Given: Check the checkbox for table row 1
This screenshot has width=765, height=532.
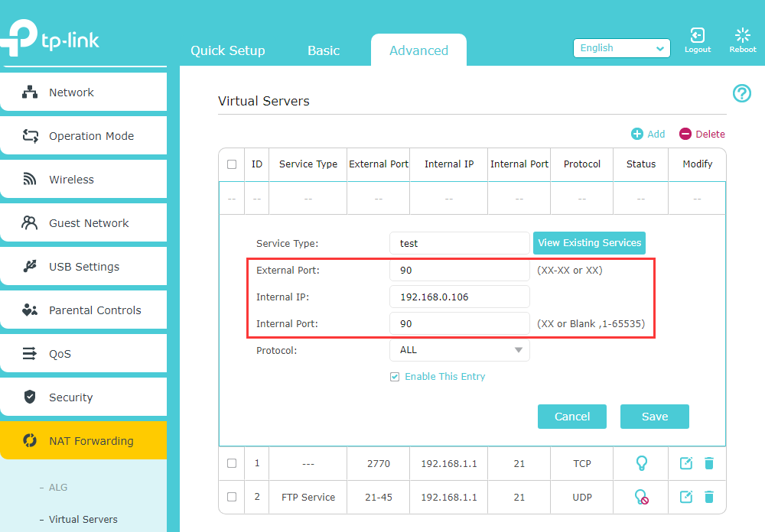Looking at the screenshot, I should point(232,463).
